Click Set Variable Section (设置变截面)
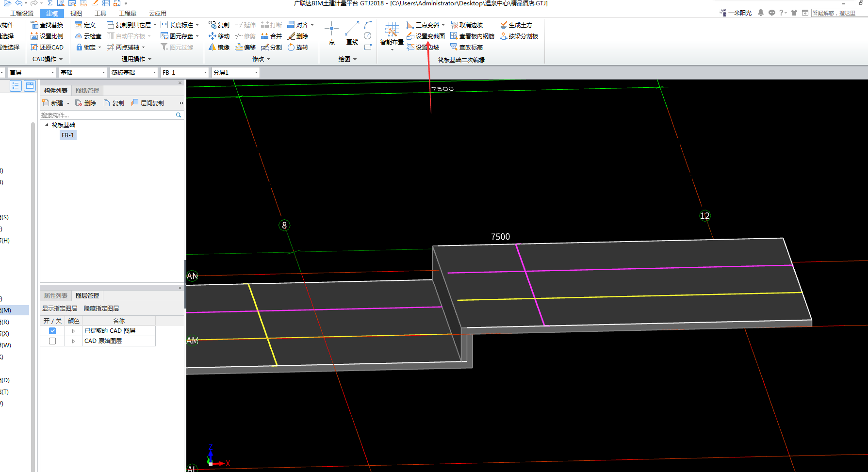 pyautogui.click(x=426, y=36)
